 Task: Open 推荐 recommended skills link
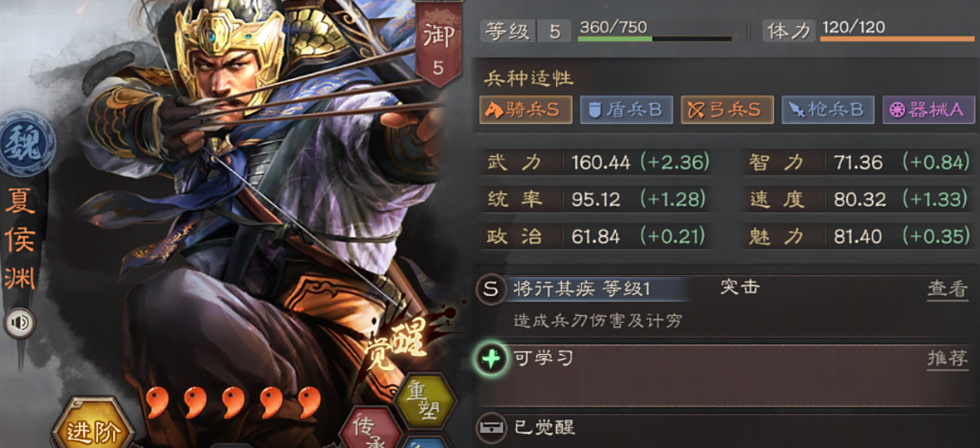948,359
